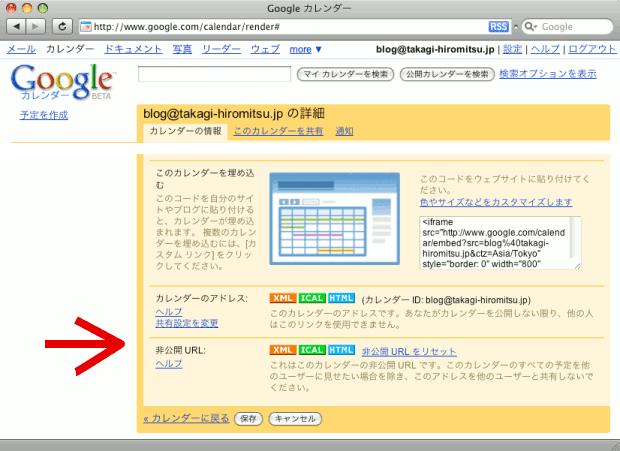Open the ドキュメント link
Screen dimensions: 620x451
tap(133, 49)
